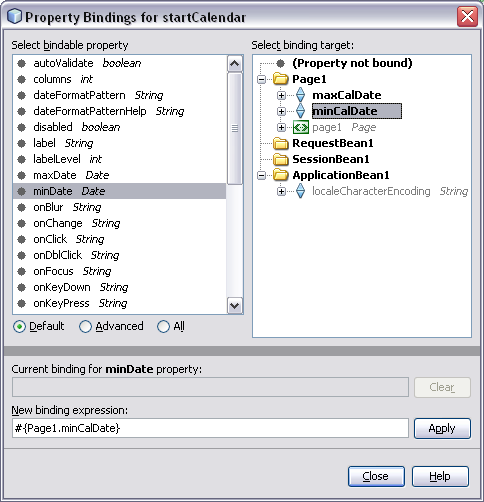Image resolution: width=484 pixels, height=502 pixels.
Task: Select the Default radio button
Action: (x=20, y=327)
